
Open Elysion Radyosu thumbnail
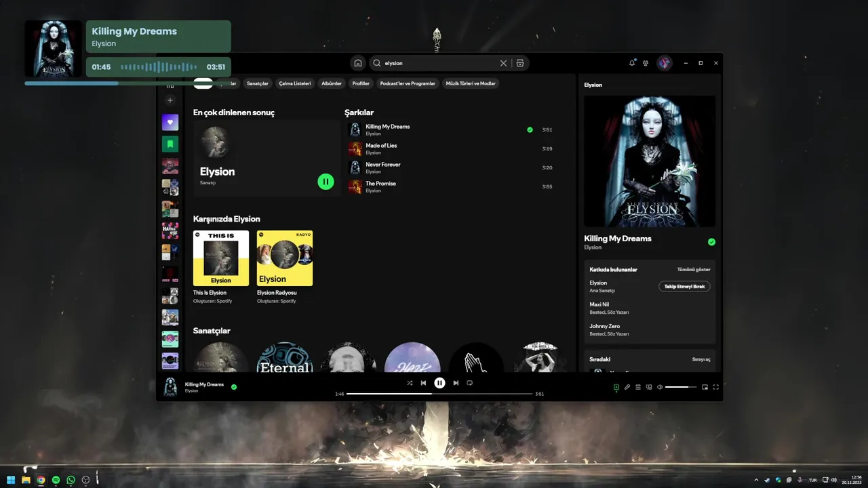(x=285, y=258)
